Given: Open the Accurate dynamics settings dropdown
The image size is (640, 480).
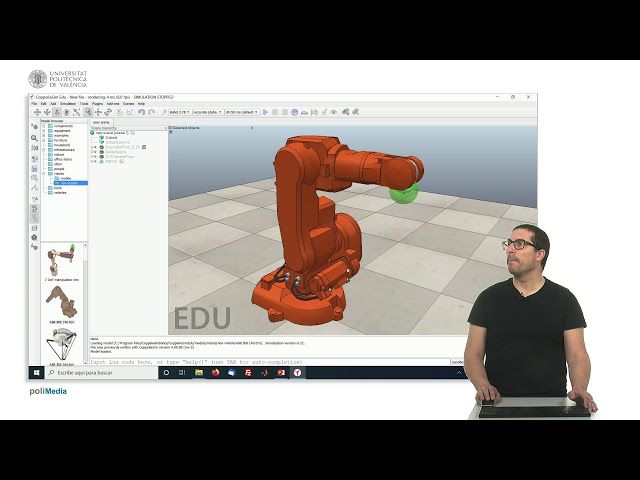Looking at the screenshot, I should click(208, 112).
